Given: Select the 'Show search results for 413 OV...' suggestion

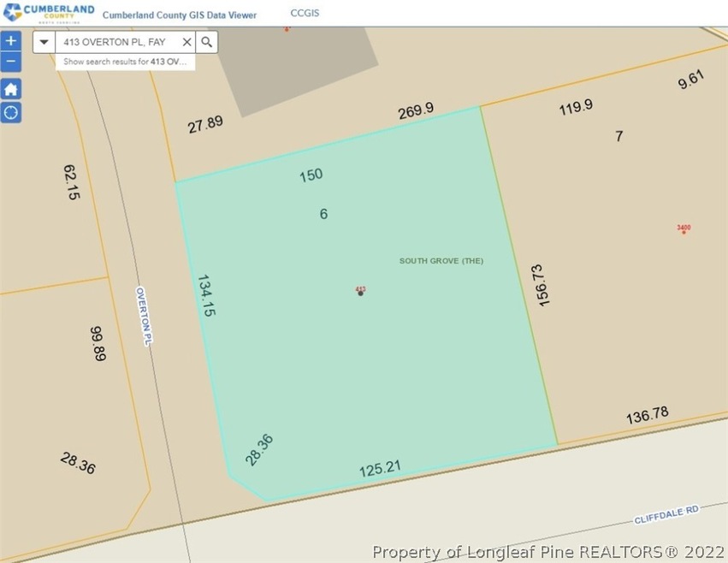Looking at the screenshot, I should pos(125,62).
